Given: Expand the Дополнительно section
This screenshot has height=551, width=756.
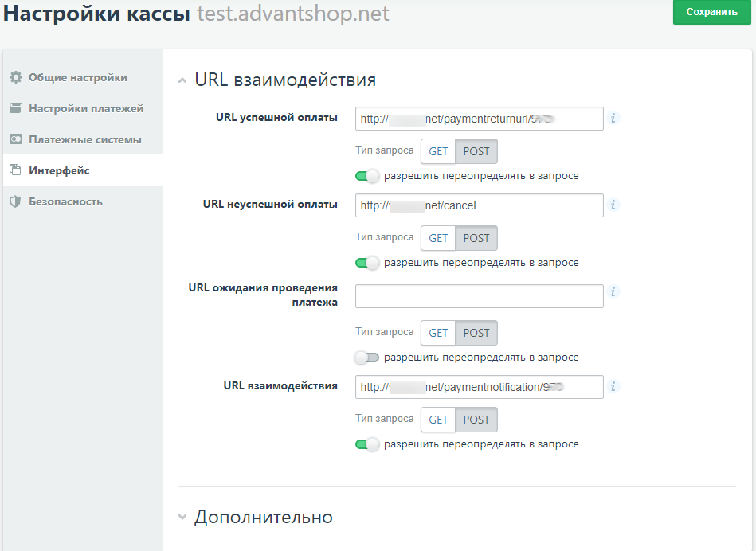Looking at the screenshot, I should pos(182,517).
